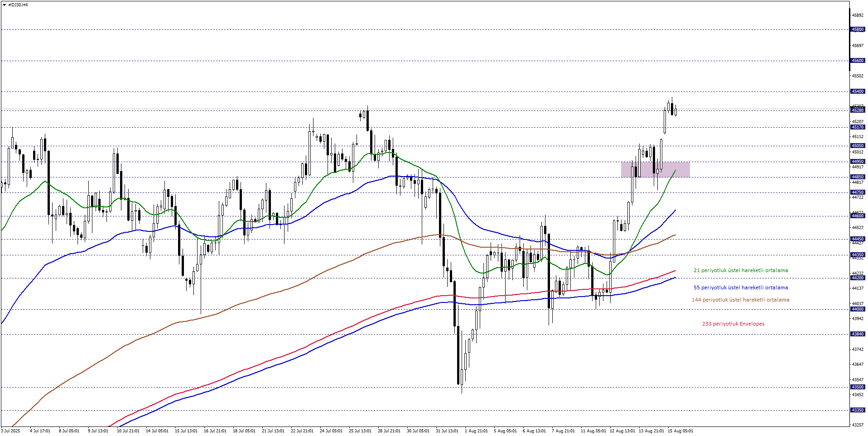Click the '11 Aug 05:01' time axis label
This screenshot has width=868, height=436.
pos(593,431)
